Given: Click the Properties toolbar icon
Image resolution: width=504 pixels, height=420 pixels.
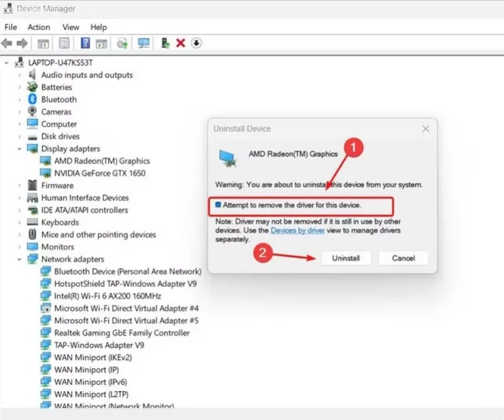Looking at the screenshot, I should (x=64, y=43).
